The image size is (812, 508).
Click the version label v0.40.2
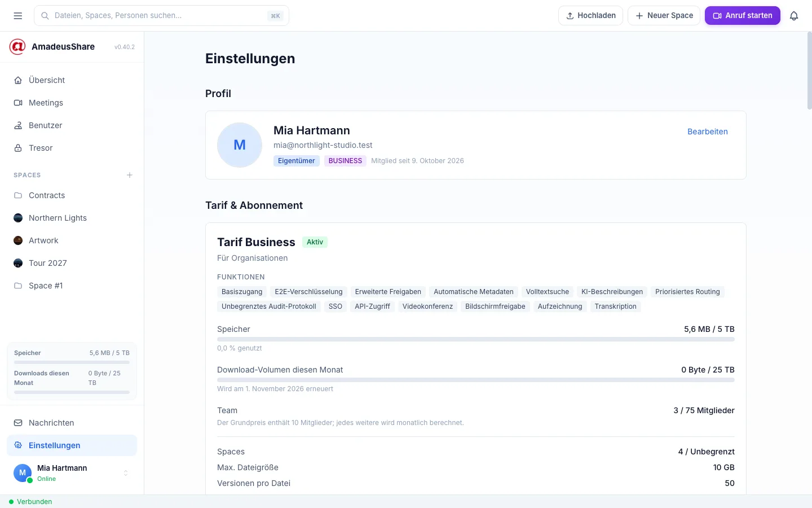point(125,47)
